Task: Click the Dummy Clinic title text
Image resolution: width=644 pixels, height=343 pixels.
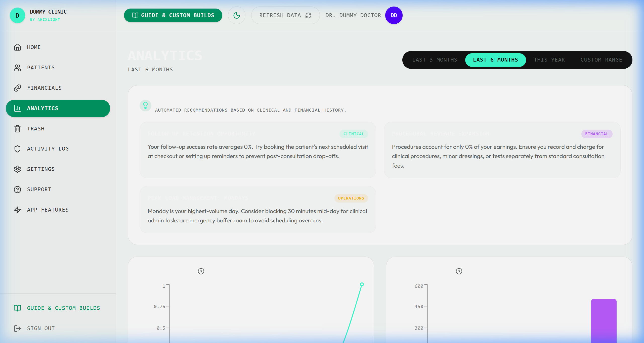Action: click(48, 12)
